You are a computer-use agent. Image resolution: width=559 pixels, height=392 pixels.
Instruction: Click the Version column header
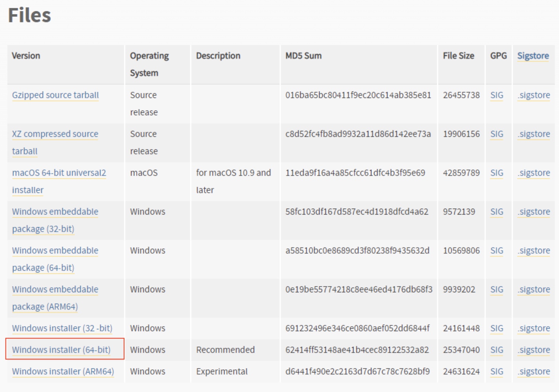26,56
